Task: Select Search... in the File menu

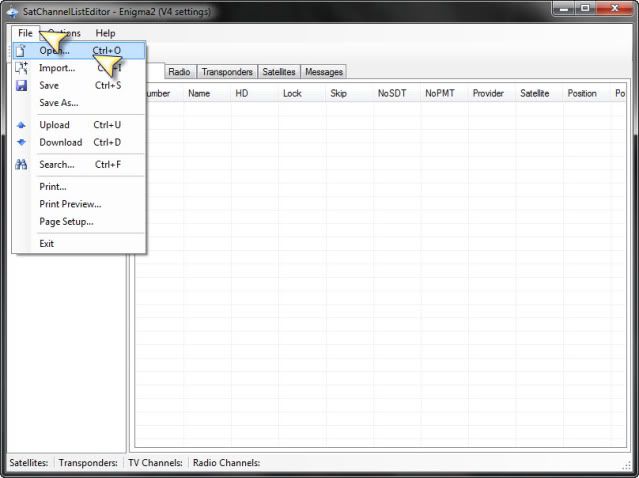Action: 79,165
